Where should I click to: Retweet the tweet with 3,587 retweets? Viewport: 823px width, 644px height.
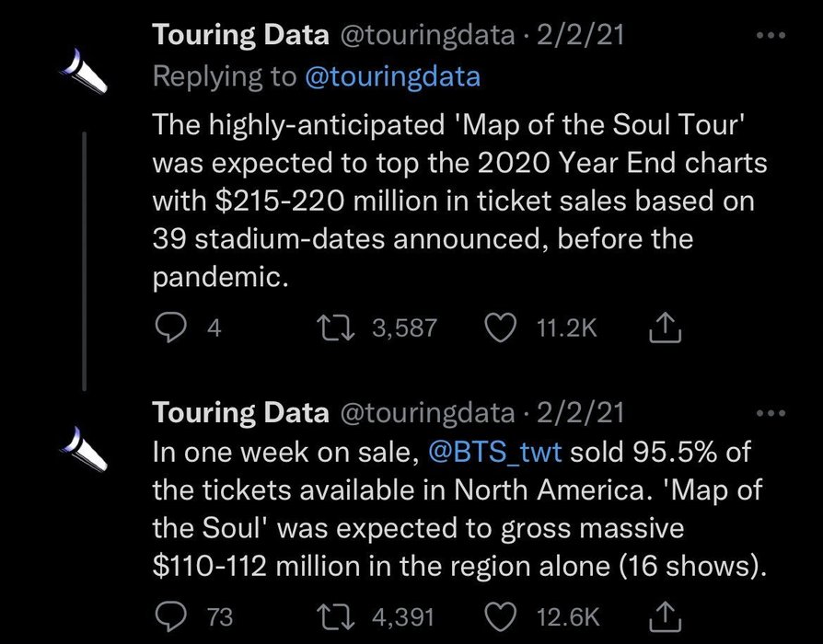(x=338, y=328)
